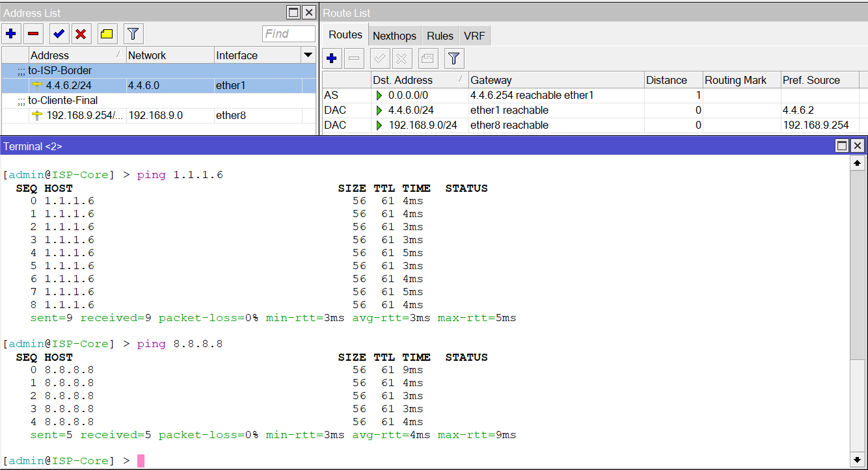Click the copy route icon
The image size is (868, 470).
pyautogui.click(x=426, y=59)
